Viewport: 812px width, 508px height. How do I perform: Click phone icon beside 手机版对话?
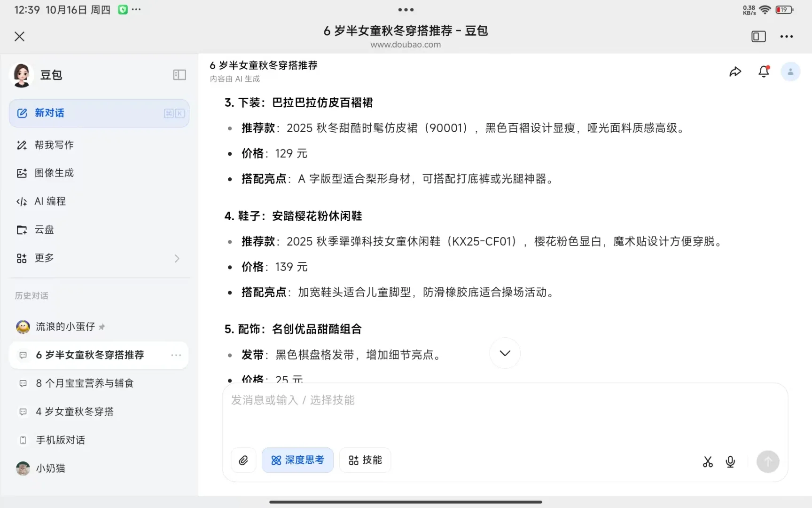point(23,440)
